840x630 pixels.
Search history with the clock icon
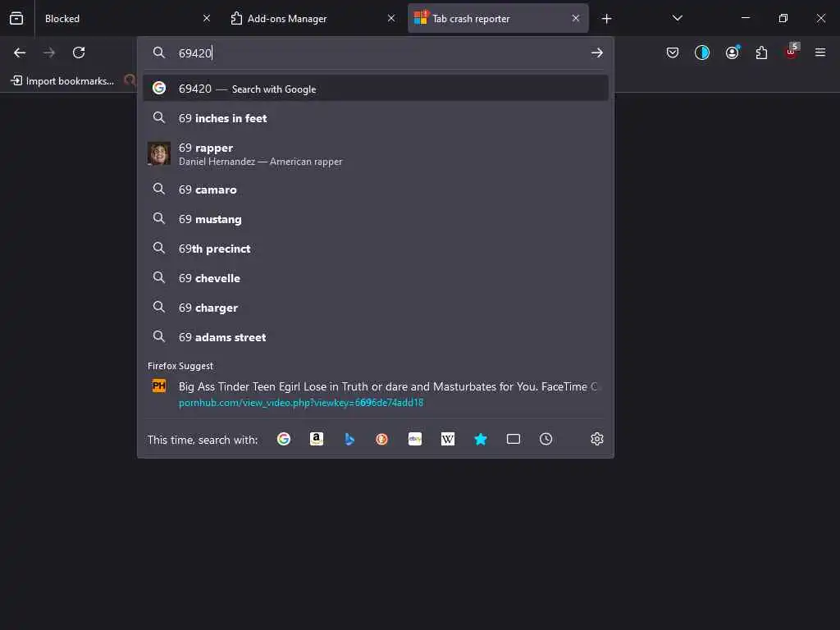(546, 440)
